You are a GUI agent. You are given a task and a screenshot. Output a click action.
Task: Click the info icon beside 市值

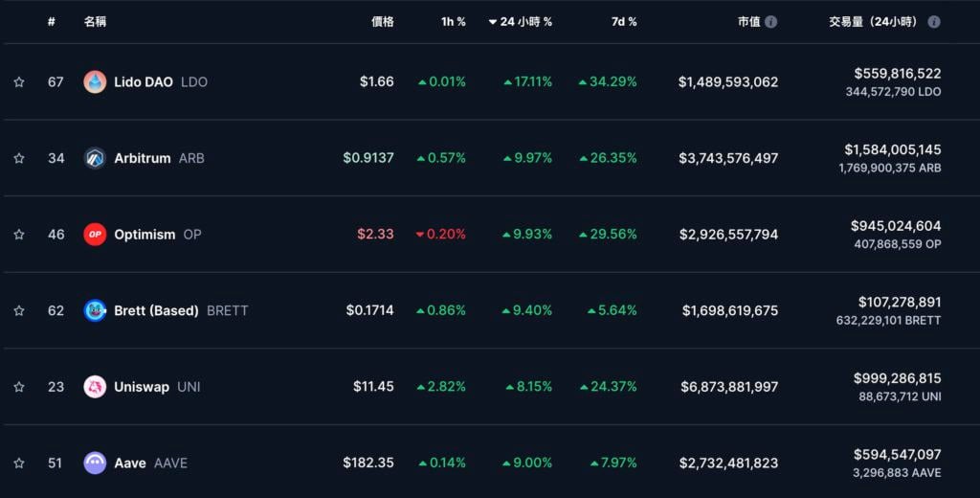771,22
